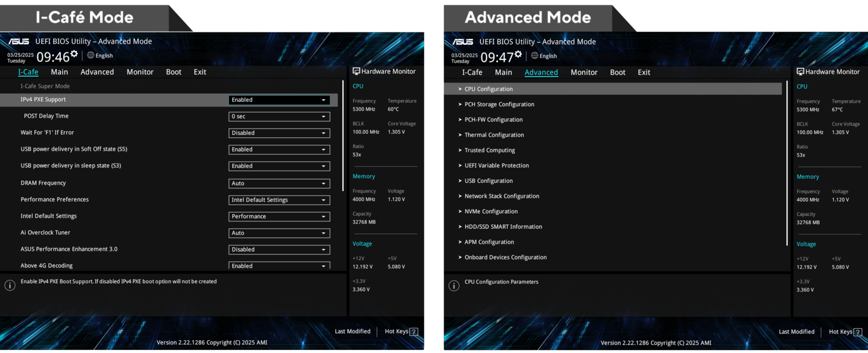
Task: Click the clock settings gear in Advanced Mode window
Action: point(518,54)
